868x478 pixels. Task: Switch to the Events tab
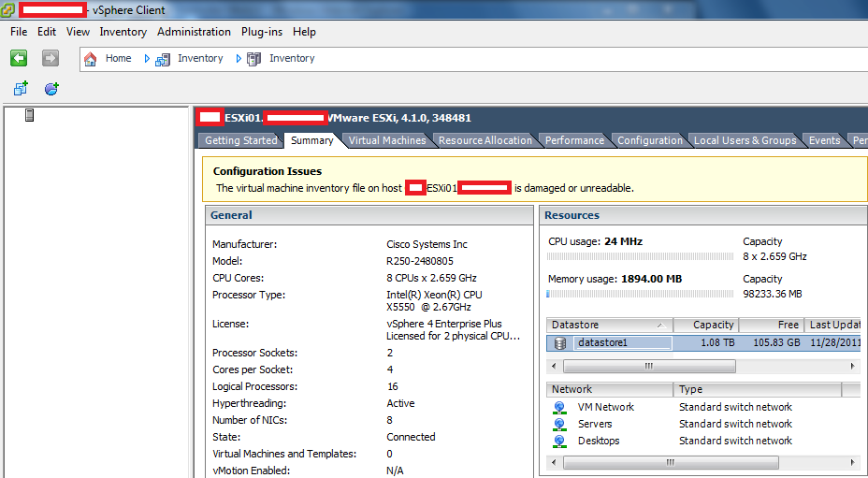[x=824, y=140]
